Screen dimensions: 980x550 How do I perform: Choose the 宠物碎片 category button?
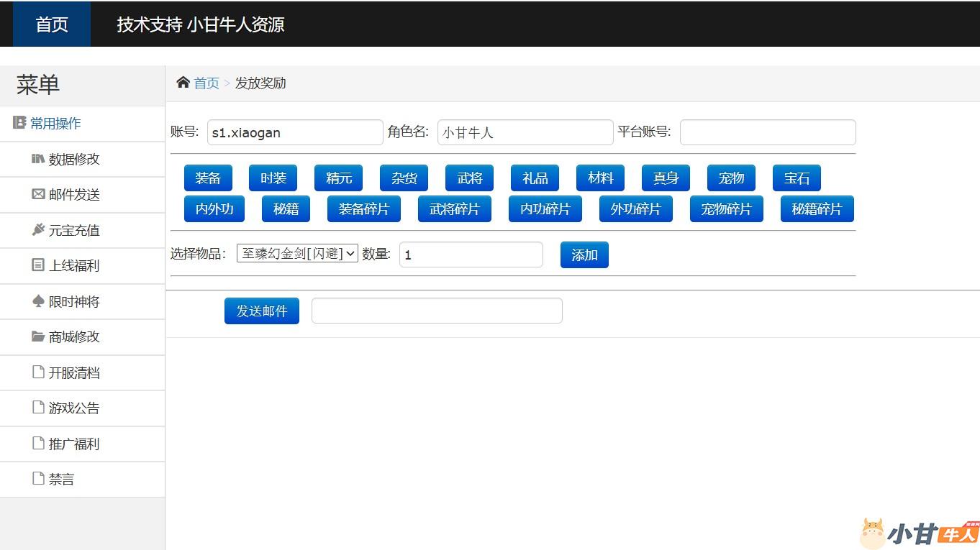pyautogui.click(x=726, y=209)
